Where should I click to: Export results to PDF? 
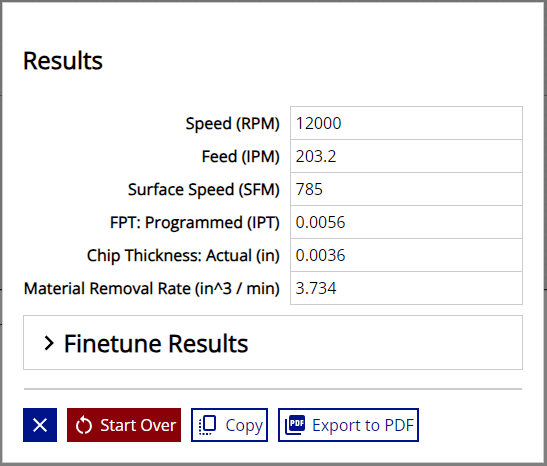(x=348, y=425)
